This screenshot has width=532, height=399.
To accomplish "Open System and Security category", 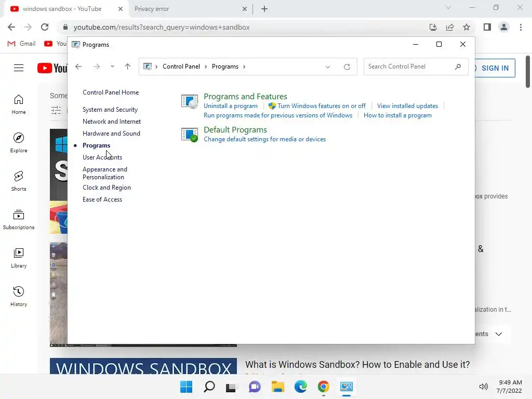I will tap(110, 110).
